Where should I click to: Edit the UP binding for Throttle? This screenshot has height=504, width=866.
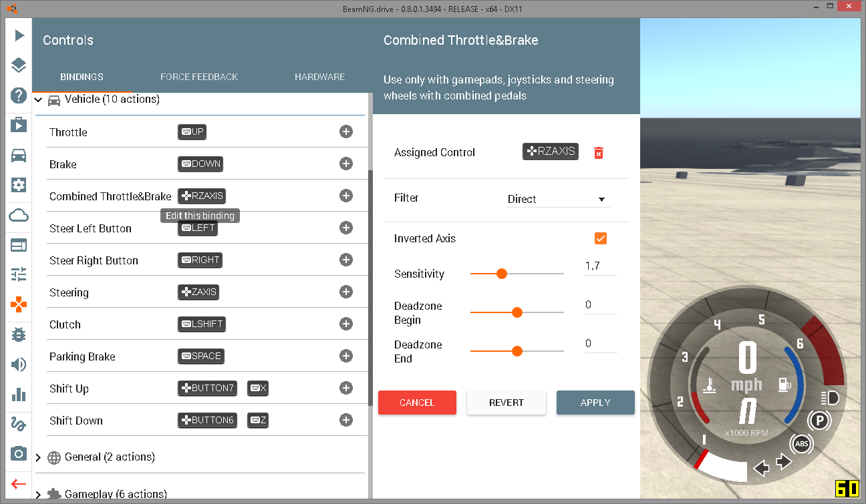[192, 132]
